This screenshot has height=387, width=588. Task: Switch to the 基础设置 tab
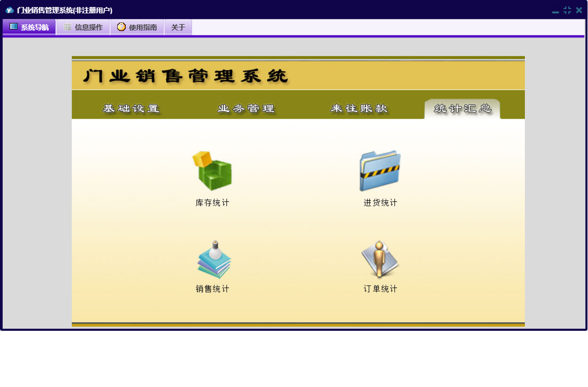click(131, 109)
